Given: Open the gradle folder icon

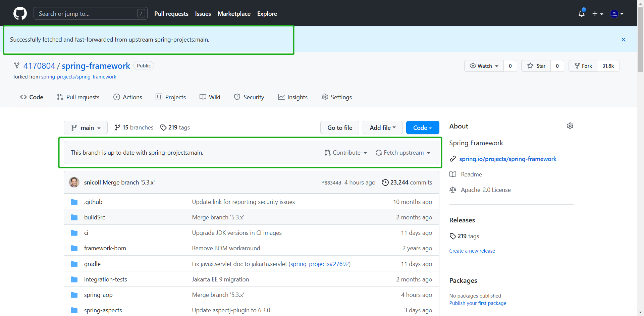Looking at the screenshot, I should point(74,264).
